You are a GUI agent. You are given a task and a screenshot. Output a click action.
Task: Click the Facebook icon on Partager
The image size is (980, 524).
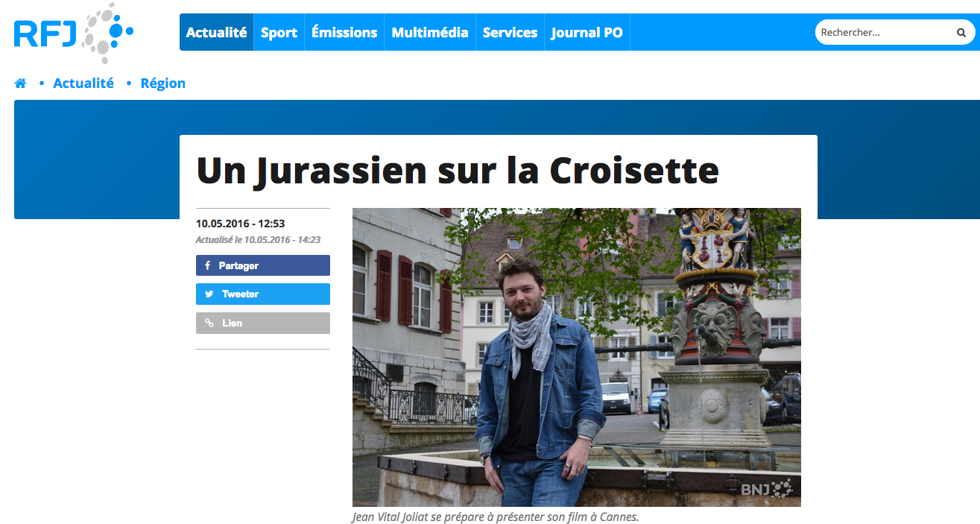click(x=208, y=265)
